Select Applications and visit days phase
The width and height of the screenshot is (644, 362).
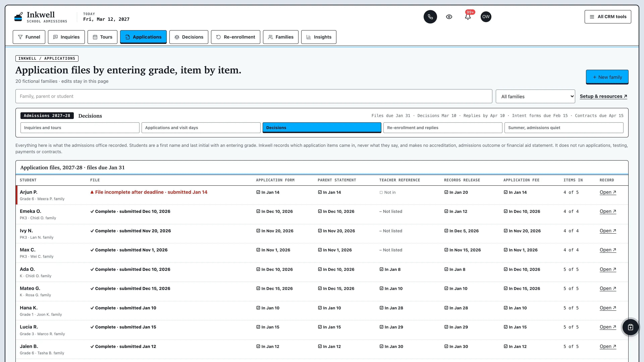click(x=201, y=128)
